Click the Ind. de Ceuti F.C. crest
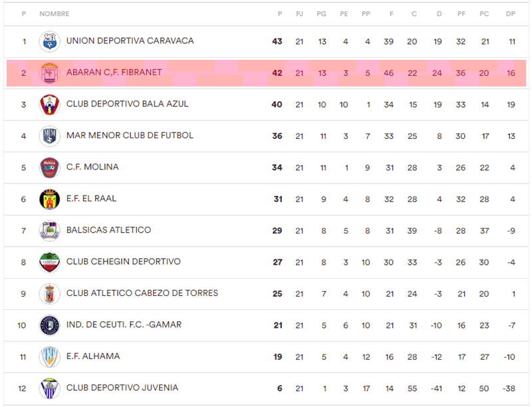532x407 pixels. 49,325
